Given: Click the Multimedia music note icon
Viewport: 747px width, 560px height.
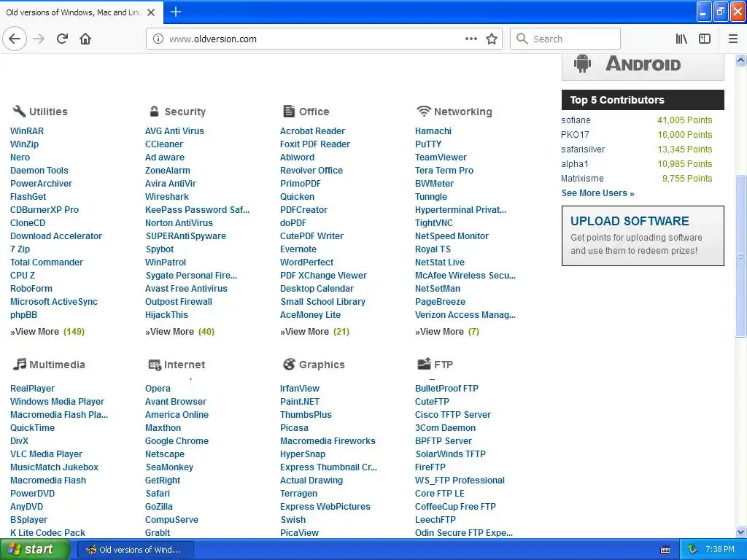Looking at the screenshot, I should click(x=20, y=365).
